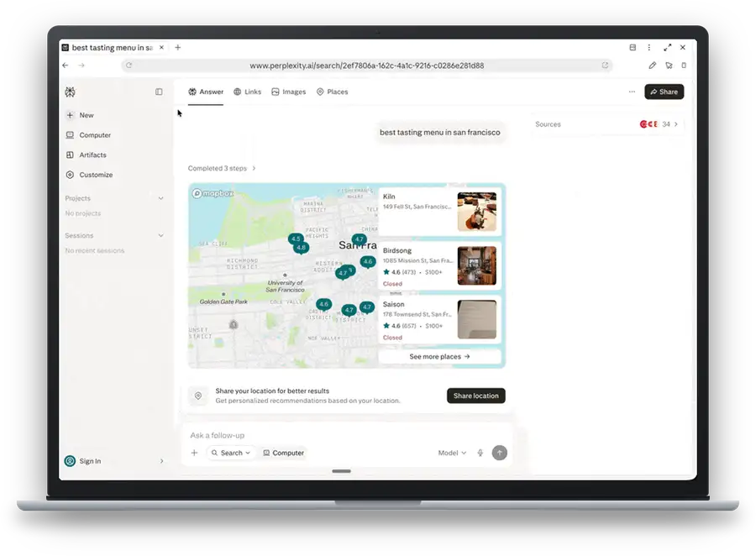Collapse the Projects section
The width and height of the screenshot is (756, 556).
click(x=160, y=198)
